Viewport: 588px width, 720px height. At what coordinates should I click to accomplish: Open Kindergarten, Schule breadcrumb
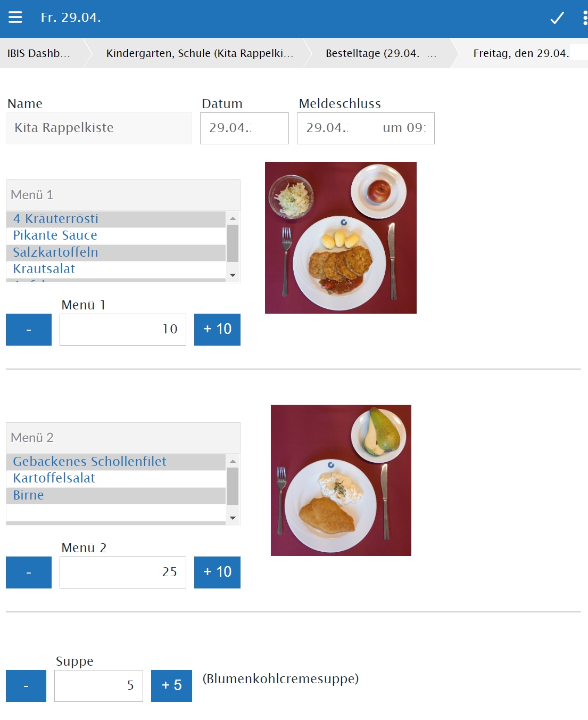tap(200, 53)
